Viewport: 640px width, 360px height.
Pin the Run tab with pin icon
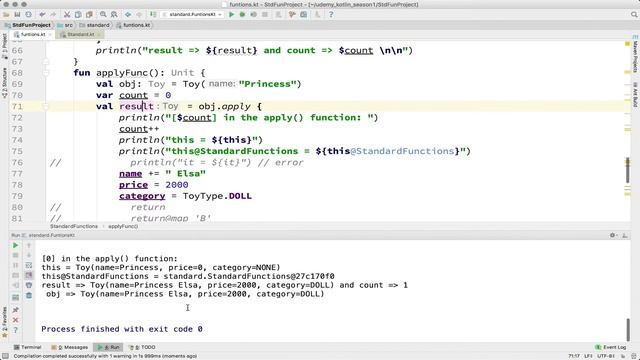(16, 310)
